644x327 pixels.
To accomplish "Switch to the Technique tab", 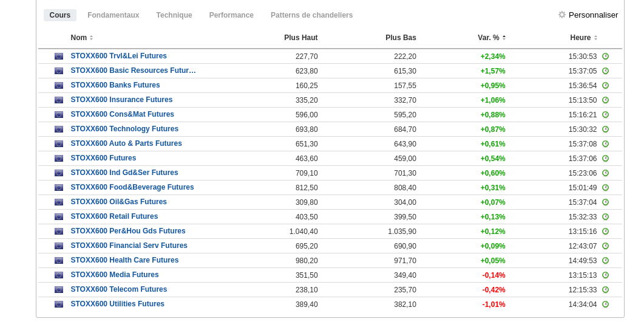I will 174,15.
